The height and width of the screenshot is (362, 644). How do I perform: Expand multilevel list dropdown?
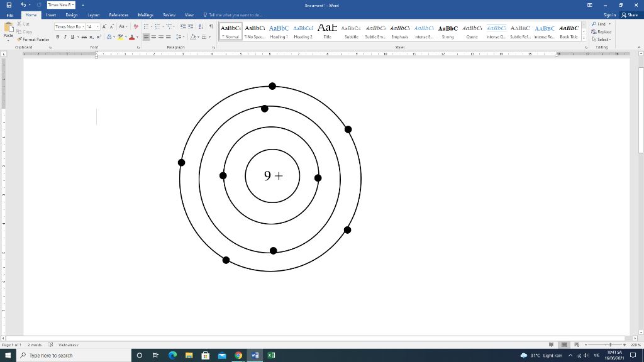[x=175, y=26]
